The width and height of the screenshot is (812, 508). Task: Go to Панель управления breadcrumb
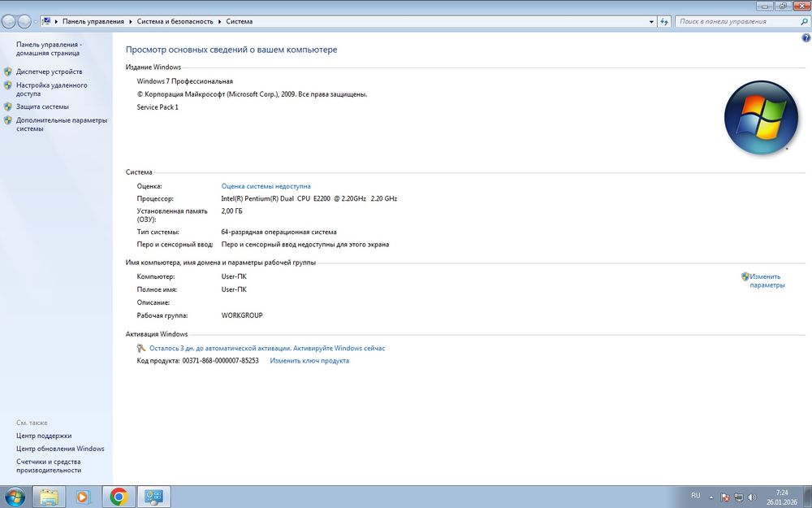(x=93, y=22)
